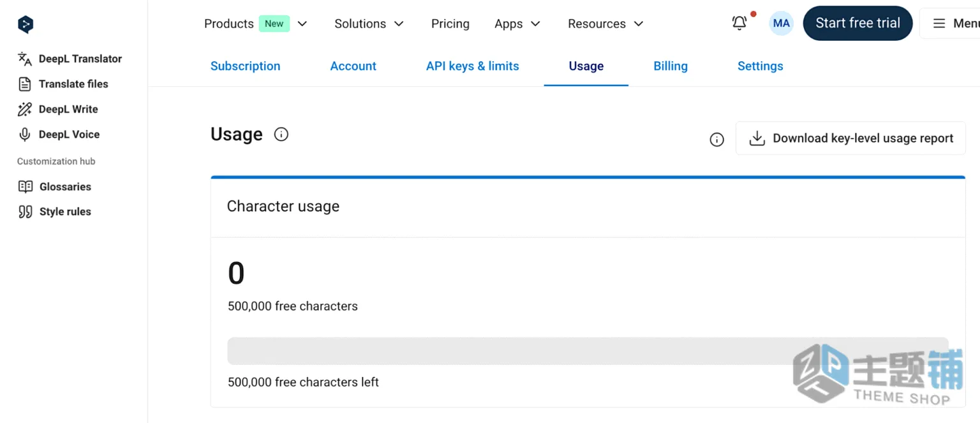Launch DeepL Write from sidebar

[x=58, y=109]
